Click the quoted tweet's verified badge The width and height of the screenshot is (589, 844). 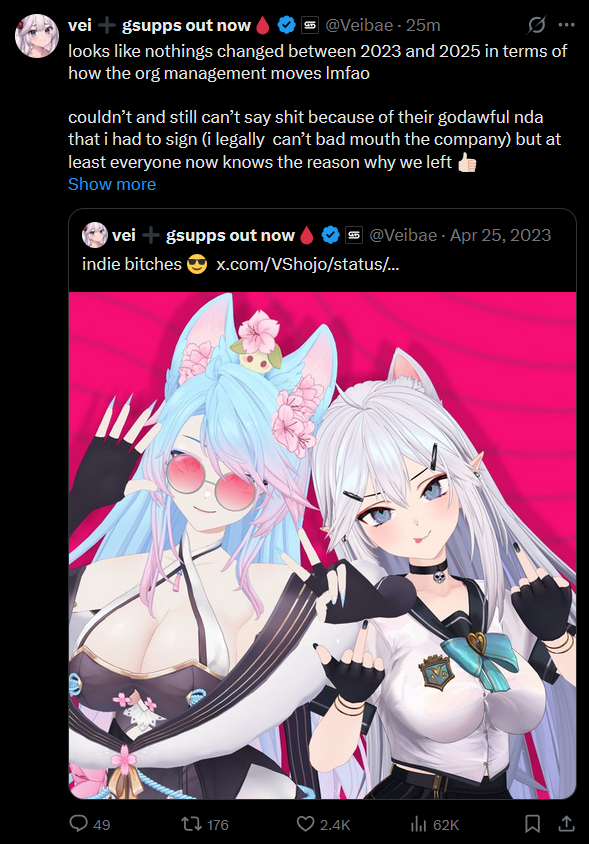pyautogui.click(x=331, y=235)
